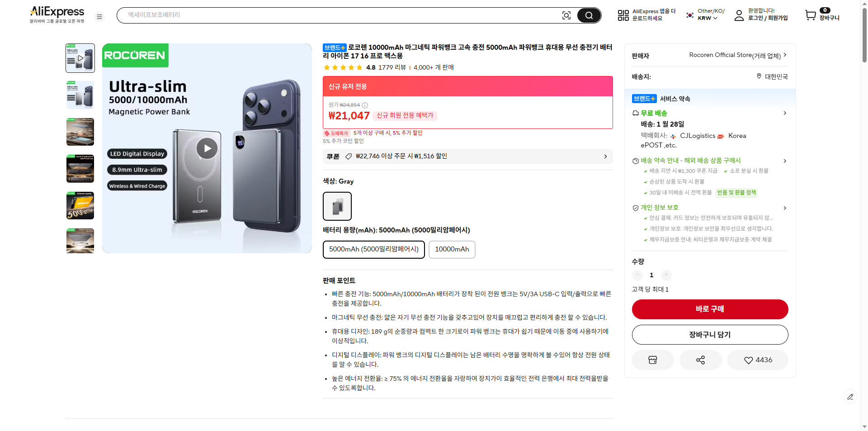Select the Gray color variant swatch
This screenshot has height=431, width=868.
tap(337, 206)
